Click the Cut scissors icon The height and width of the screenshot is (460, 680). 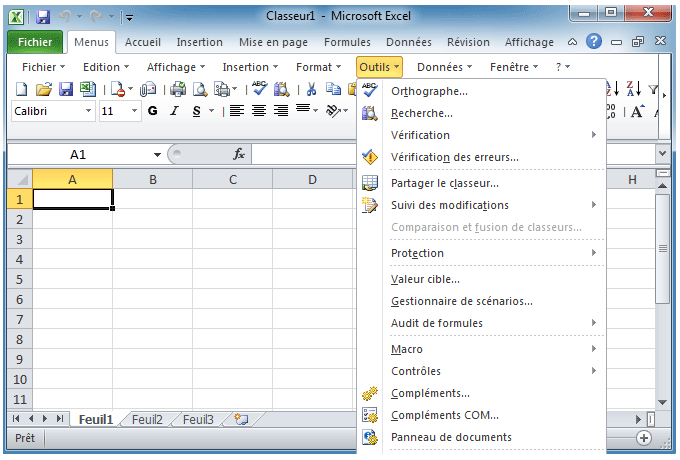[x=311, y=89]
